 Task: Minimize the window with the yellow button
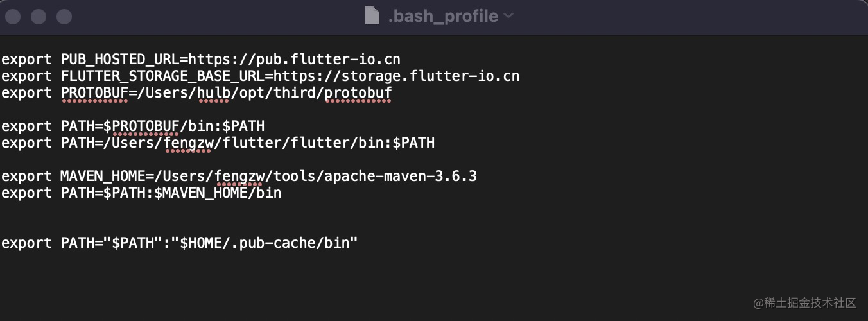[39, 16]
